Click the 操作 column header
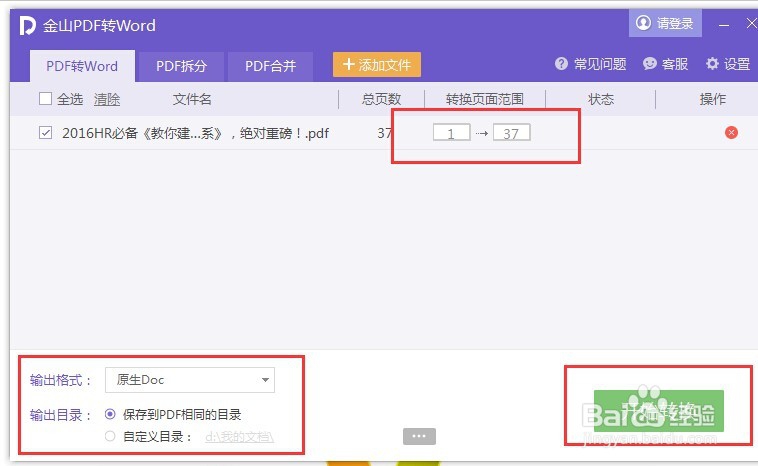Viewport: 758px width, 466px height. click(x=713, y=100)
